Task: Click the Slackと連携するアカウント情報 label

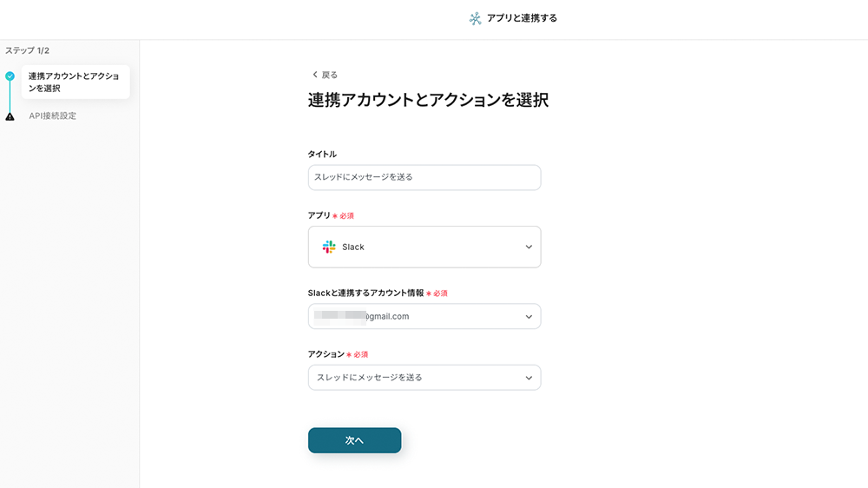Action: 365,293
